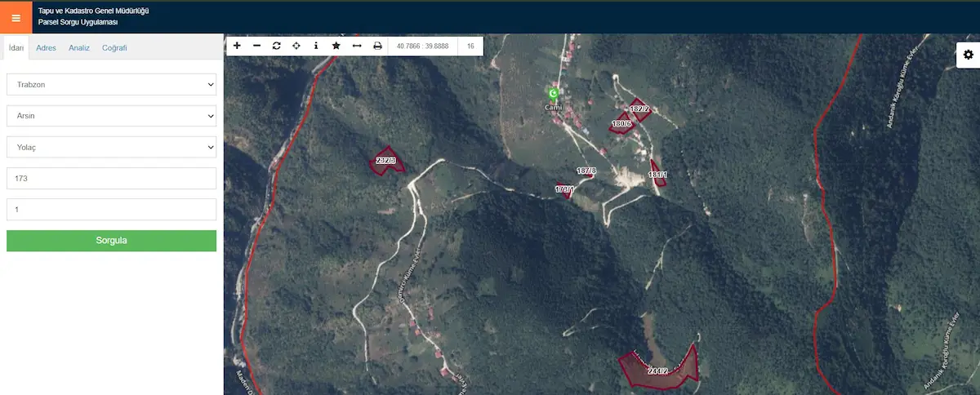Click the coordinates readout 40.7866 : 39.8888
Viewport: 980px width, 395px height.
click(422, 47)
